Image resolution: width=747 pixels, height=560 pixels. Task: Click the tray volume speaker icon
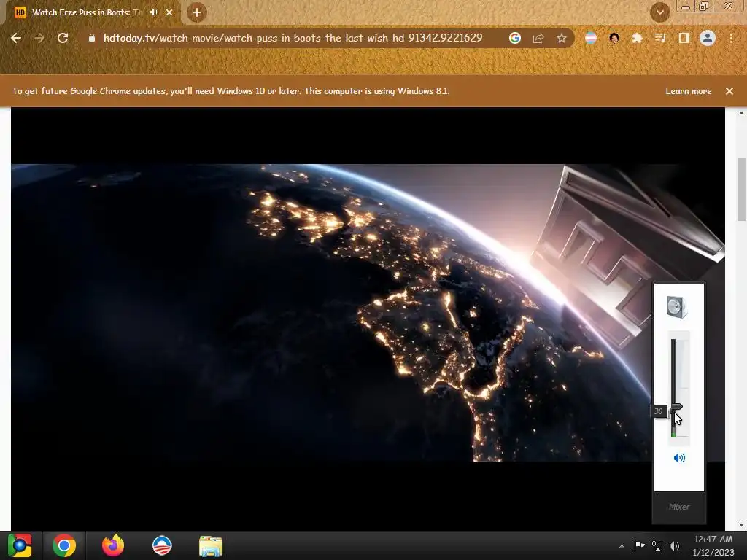click(x=674, y=546)
